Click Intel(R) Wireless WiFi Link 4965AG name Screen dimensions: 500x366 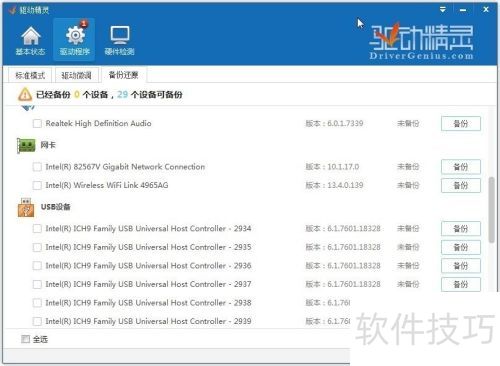tap(107, 185)
